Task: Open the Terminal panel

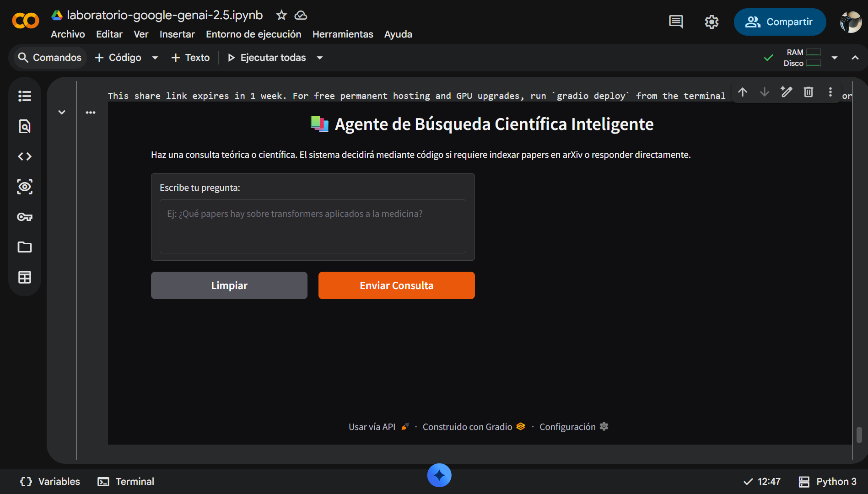Action: (x=126, y=482)
